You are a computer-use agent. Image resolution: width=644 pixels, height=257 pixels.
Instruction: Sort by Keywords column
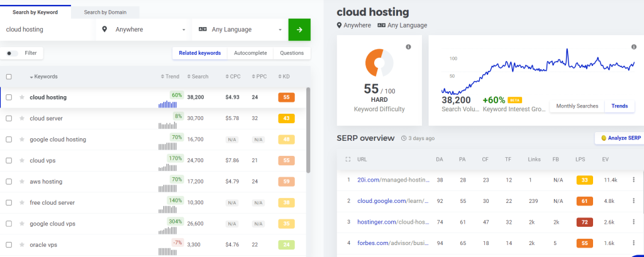(43, 77)
